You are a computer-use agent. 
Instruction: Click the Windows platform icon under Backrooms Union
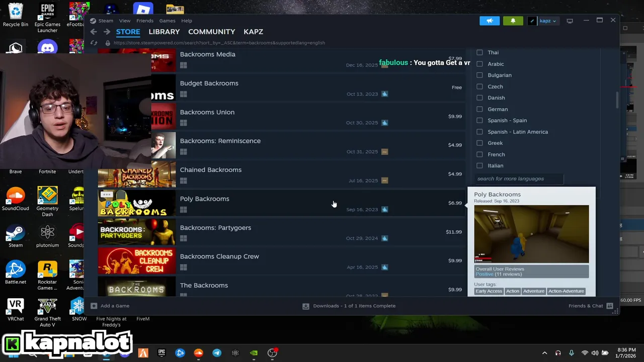[x=184, y=123]
